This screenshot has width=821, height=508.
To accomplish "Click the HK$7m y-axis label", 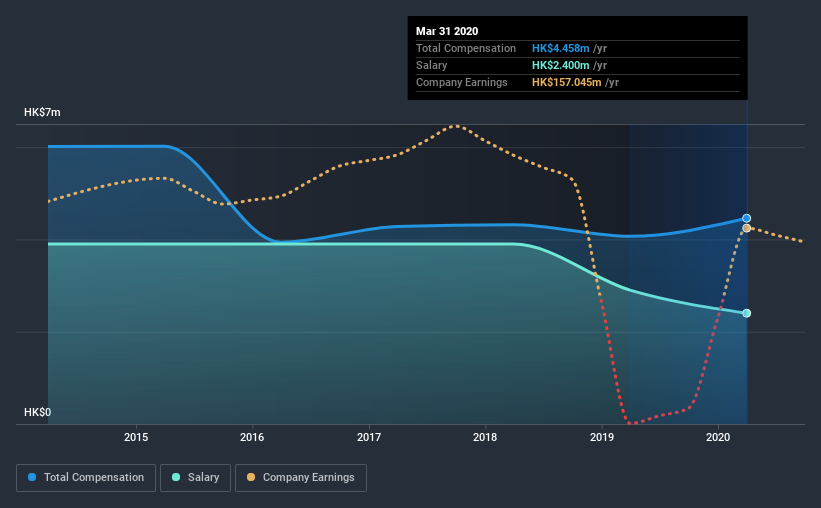I will (x=42, y=113).
